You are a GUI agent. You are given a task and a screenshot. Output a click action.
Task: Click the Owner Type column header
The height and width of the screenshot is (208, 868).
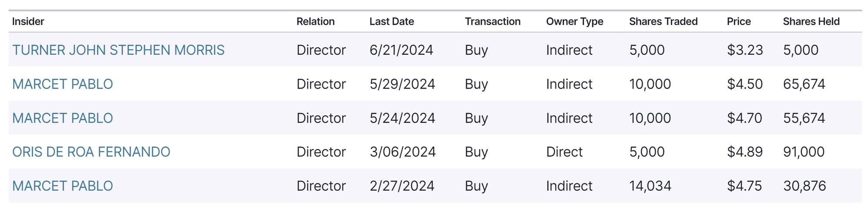[575, 21]
